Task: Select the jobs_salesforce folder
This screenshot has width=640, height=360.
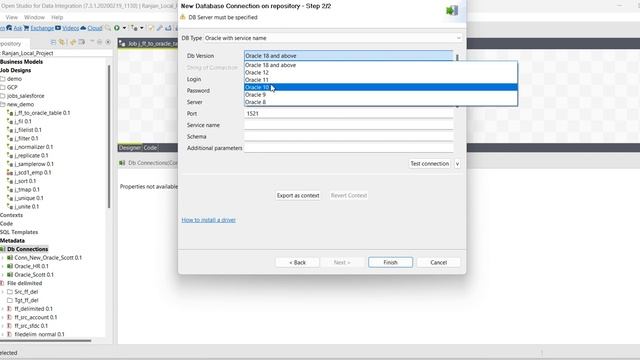Action: [25, 96]
